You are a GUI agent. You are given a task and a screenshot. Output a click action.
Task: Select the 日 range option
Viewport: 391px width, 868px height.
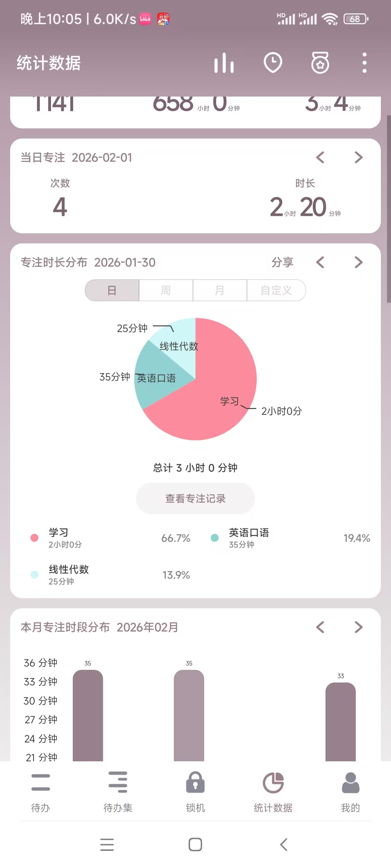click(x=112, y=290)
